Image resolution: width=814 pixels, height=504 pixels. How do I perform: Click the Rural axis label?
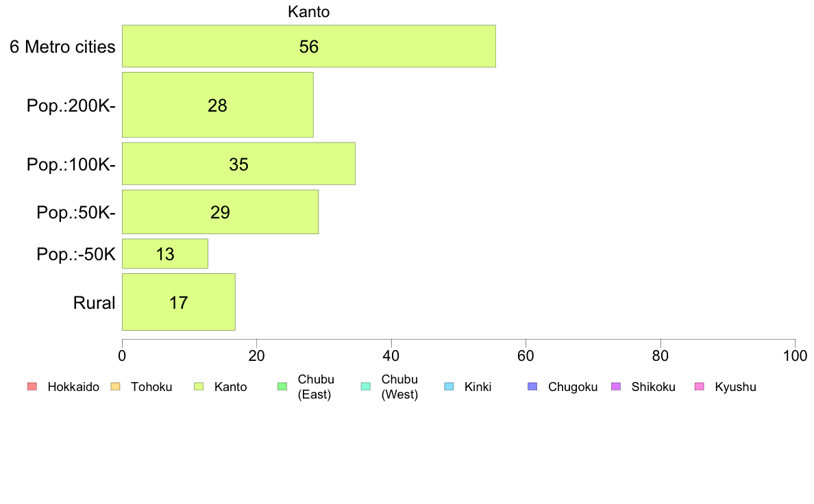tap(94, 303)
